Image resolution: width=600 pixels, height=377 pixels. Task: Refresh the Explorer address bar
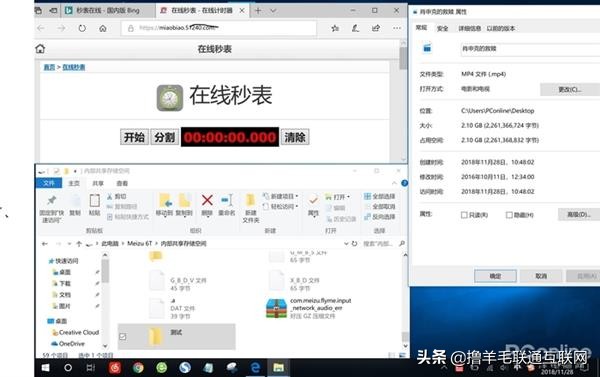[354, 243]
